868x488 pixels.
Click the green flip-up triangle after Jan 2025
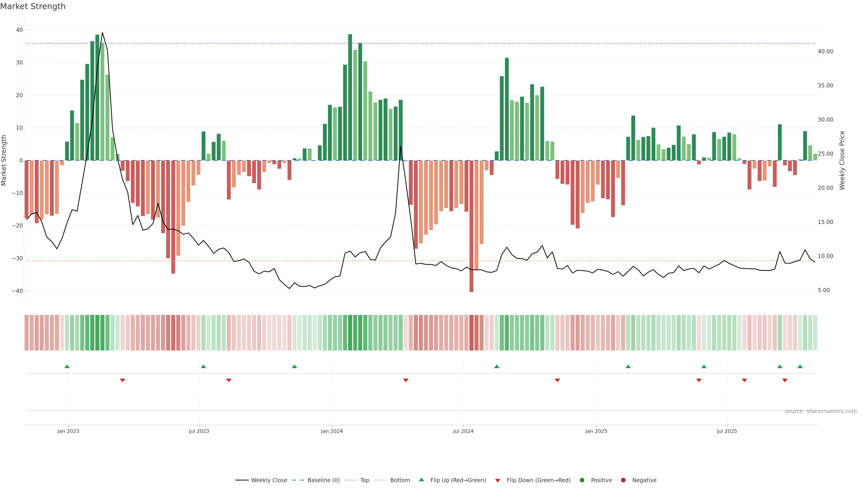click(628, 366)
